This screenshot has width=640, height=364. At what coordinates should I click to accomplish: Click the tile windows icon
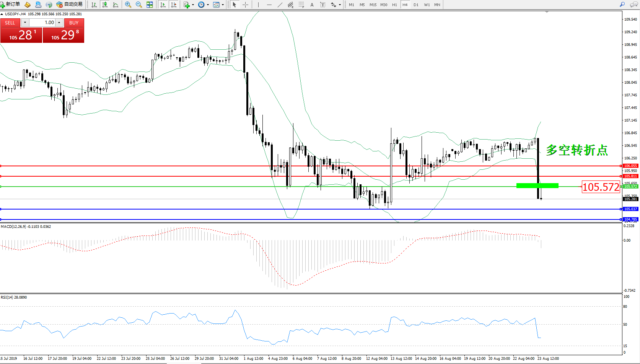150,5
